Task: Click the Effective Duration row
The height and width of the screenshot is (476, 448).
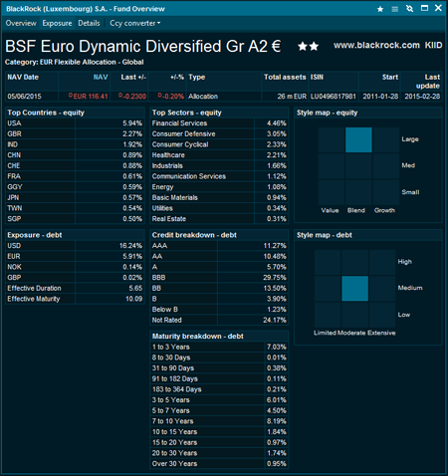Action: point(75,288)
